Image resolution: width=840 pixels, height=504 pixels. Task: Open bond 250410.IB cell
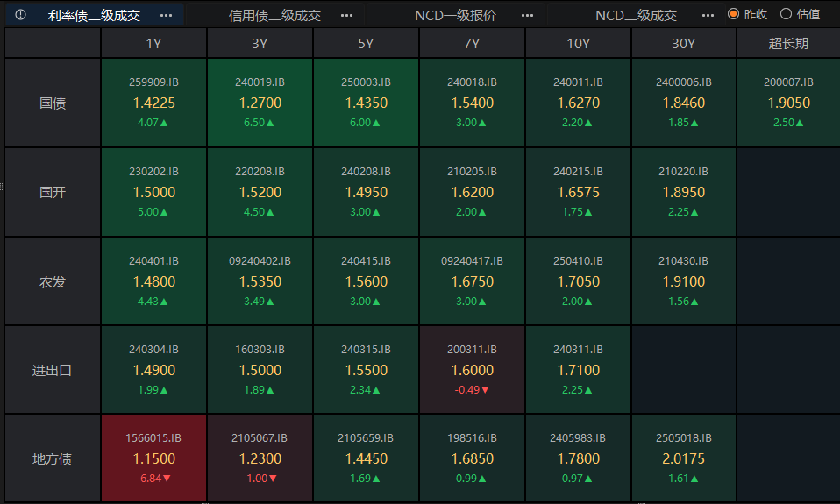[578, 281]
